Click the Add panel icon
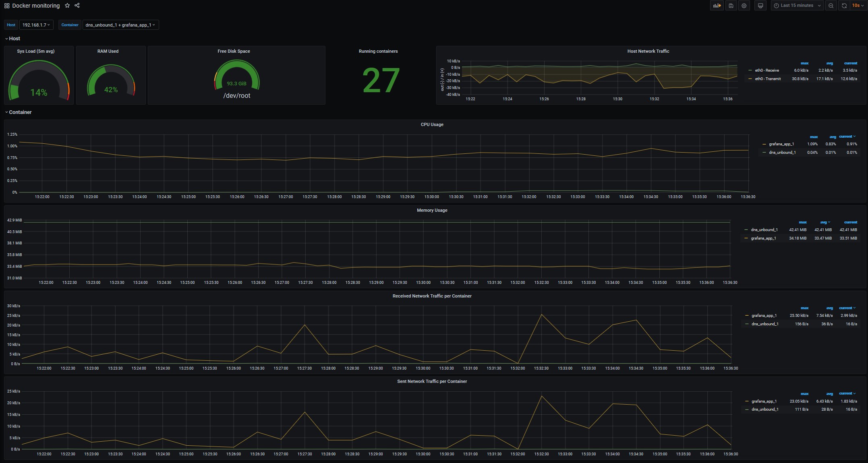 pyautogui.click(x=717, y=6)
